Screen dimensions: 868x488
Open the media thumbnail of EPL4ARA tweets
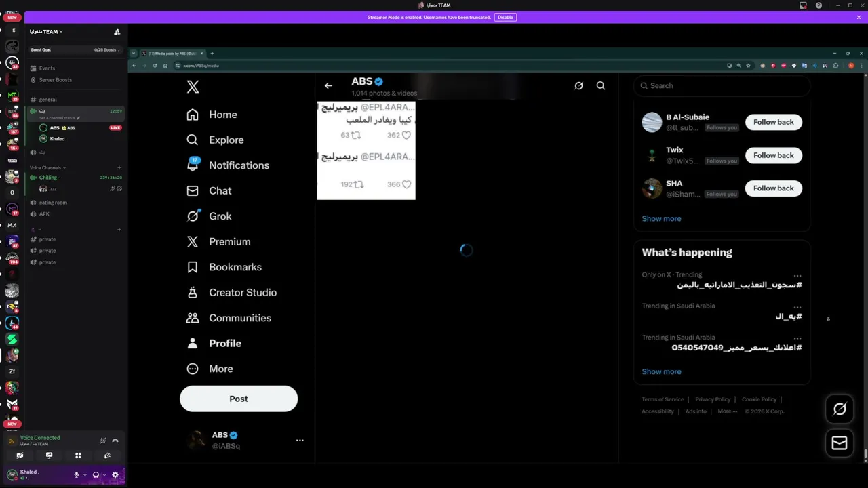(366, 150)
